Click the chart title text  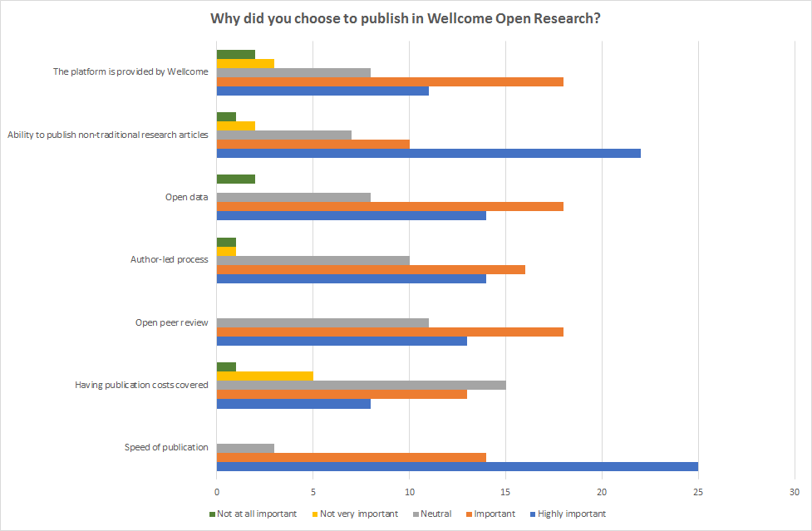(x=406, y=19)
